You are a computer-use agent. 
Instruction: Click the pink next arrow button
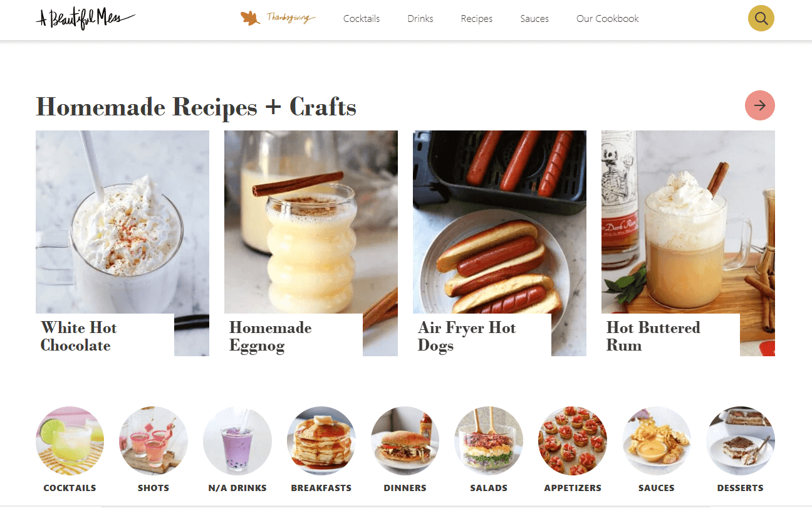coord(760,105)
